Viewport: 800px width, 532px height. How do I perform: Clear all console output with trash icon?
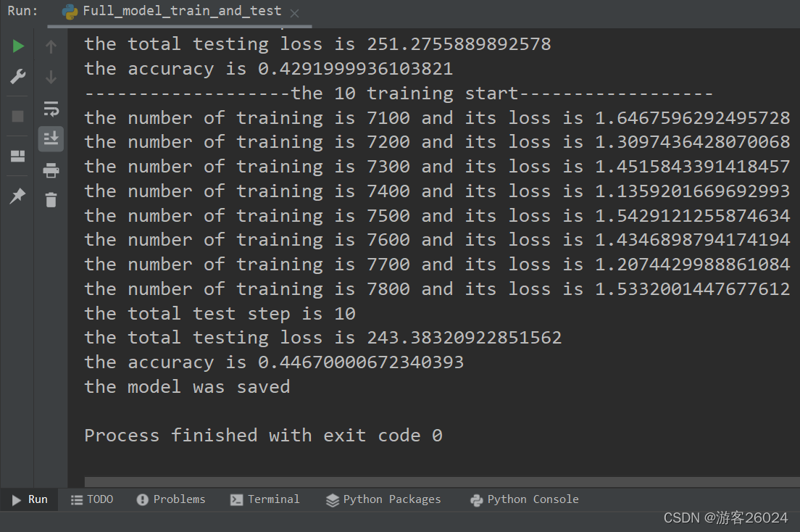click(x=51, y=199)
